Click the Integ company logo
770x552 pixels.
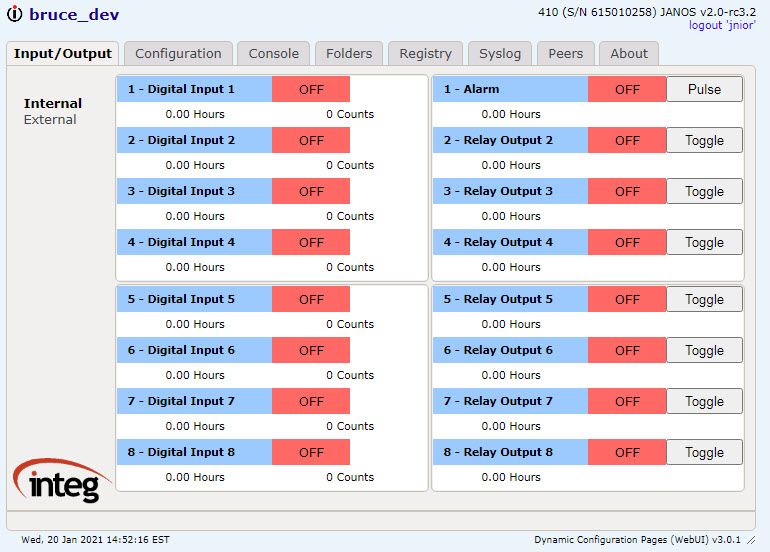(62, 480)
